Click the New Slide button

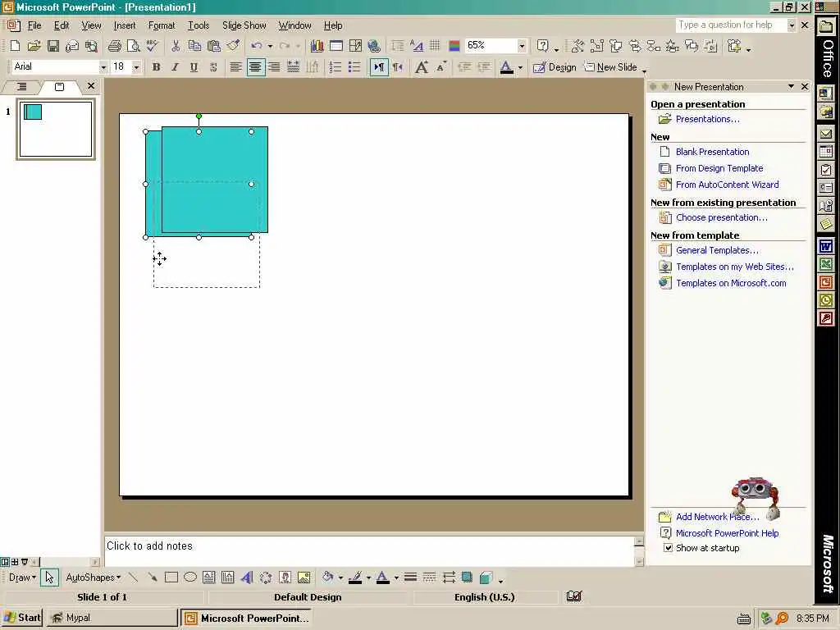pos(610,67)
